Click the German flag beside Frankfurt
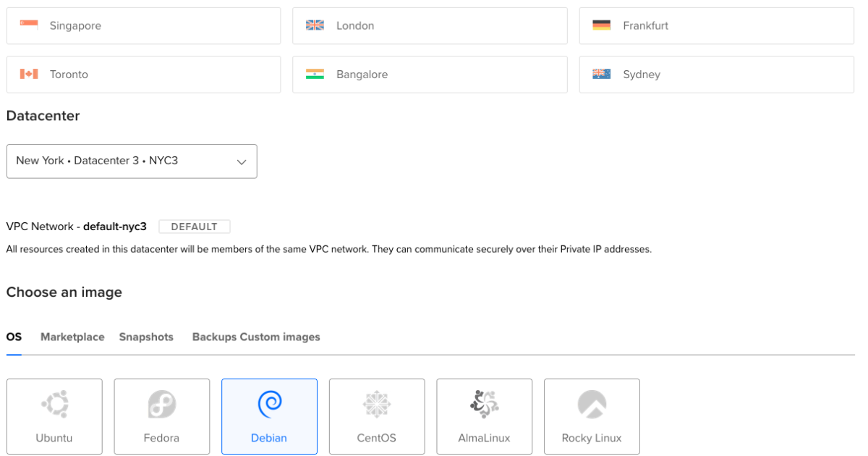This screenshot has height=456, width=868. [x=601, y=25]
